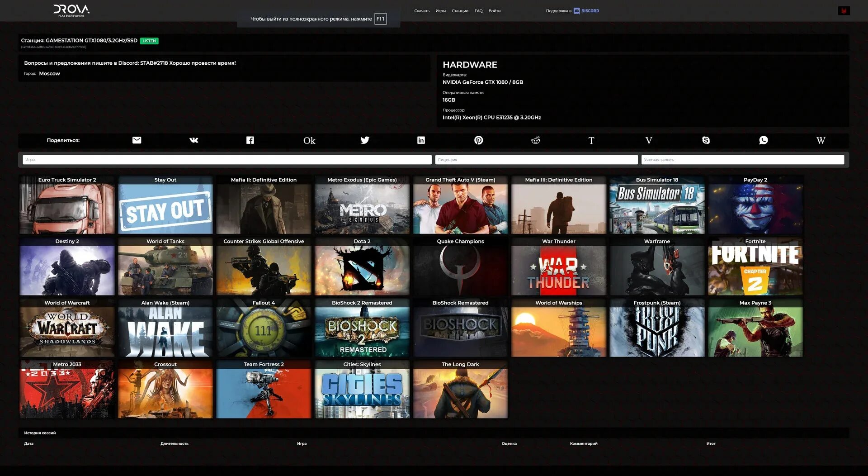868x476 pixels.
Task: Open the FAQ page
Action: tap(478, 11)
